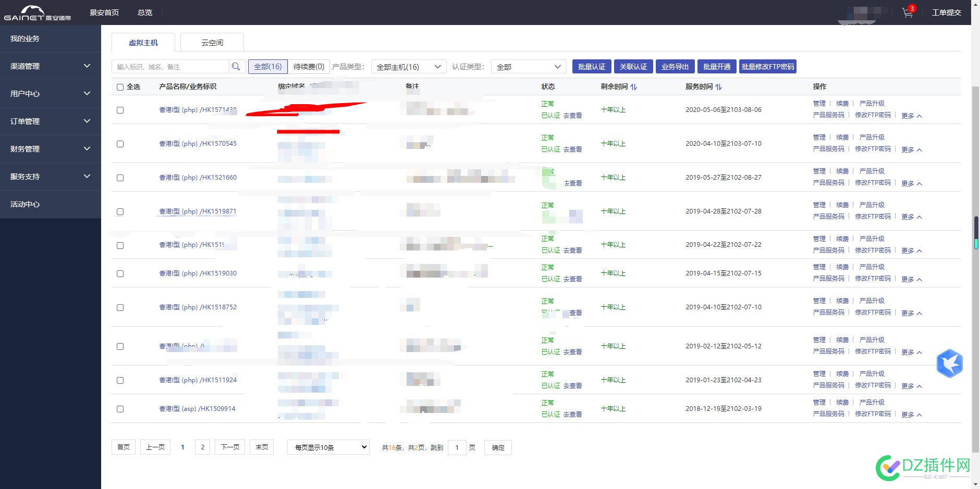This screenshot has width=980, height=489.
Task: Click 产品服务码 for HK1511924 row
Action: click(829, 385)
